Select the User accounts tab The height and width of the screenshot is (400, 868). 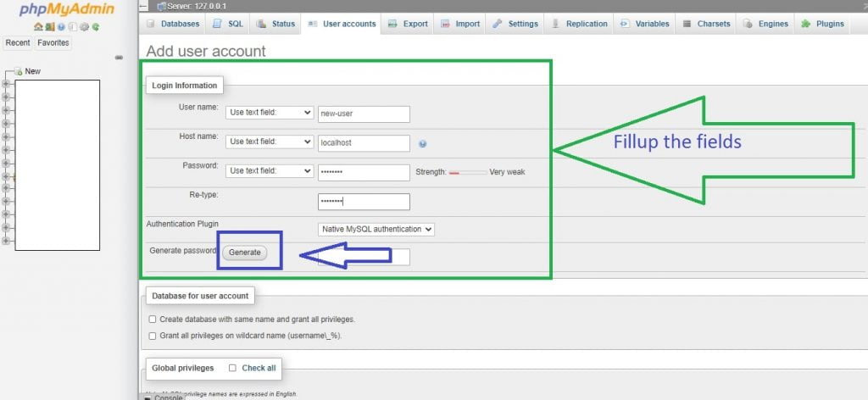point(342,24)
